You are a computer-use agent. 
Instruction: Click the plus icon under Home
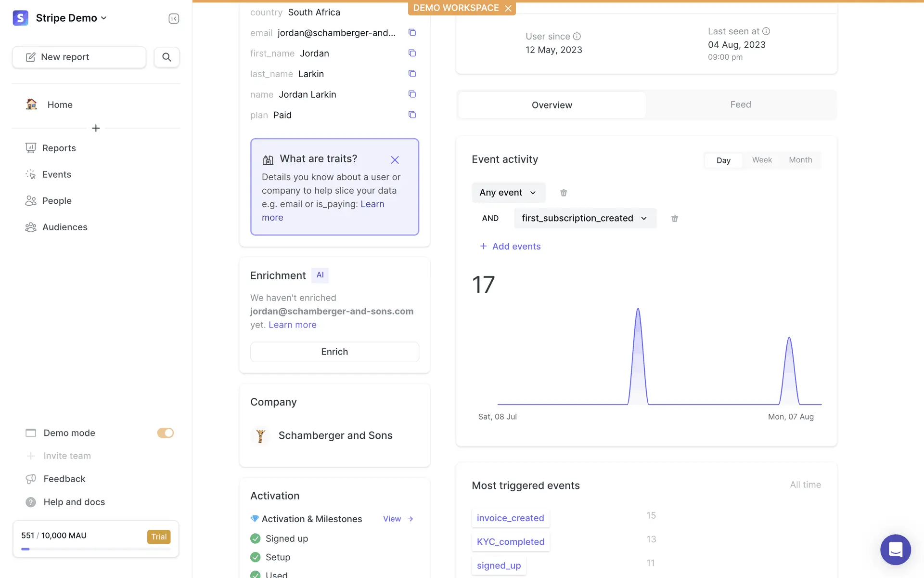click(x=96, y=128)
